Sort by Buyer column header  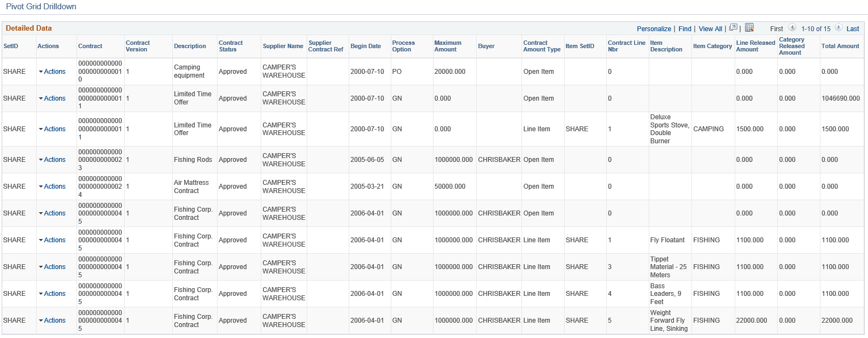click(x=486, y=46)
